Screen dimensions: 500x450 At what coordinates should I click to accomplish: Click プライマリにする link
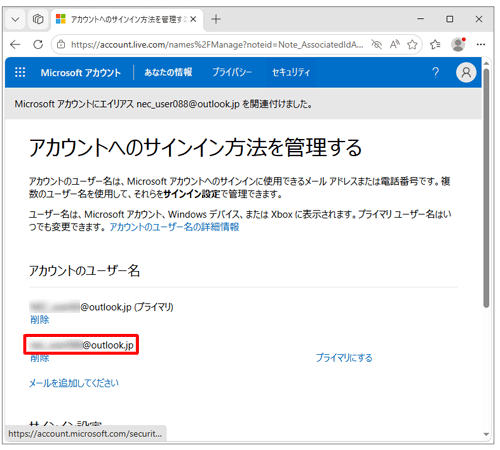click(x=344, y=358)
